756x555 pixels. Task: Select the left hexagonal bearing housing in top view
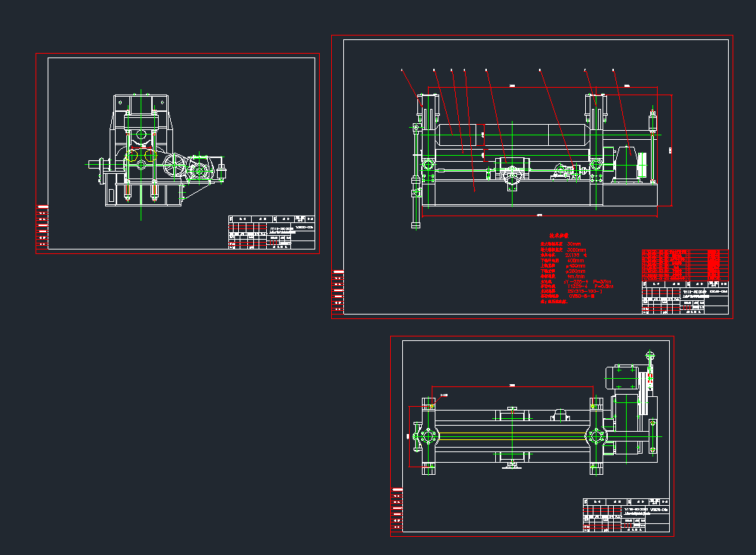pos(429,436)
